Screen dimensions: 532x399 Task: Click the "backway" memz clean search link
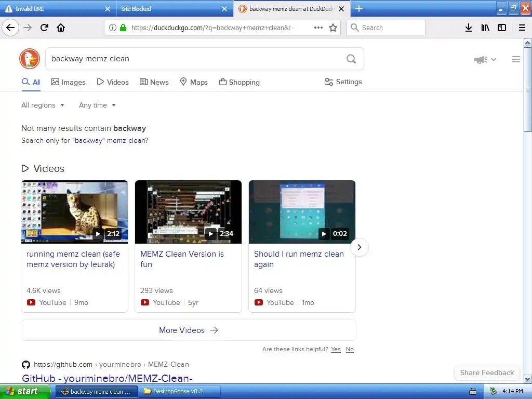(110, 140)
